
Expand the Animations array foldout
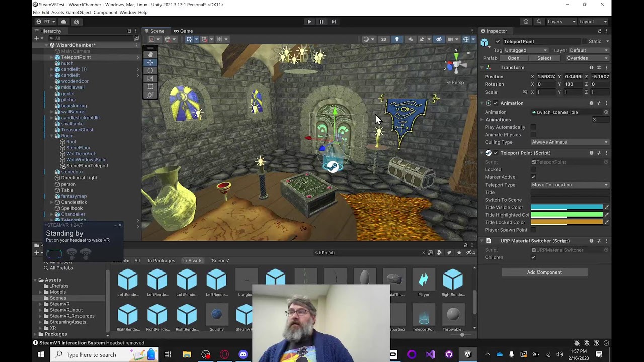(x=482, y=120)
